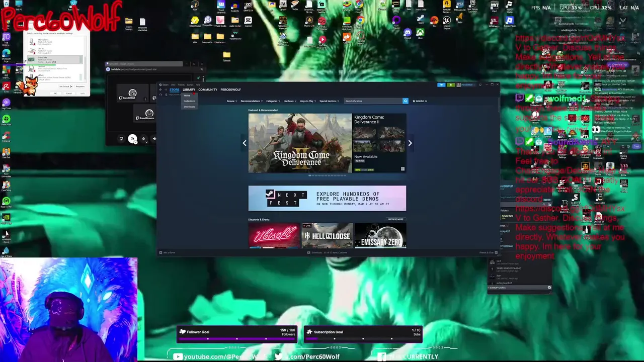Open the Friends menu in Steam
Screen dimensions: 644x362
click(x=181, y=84)
